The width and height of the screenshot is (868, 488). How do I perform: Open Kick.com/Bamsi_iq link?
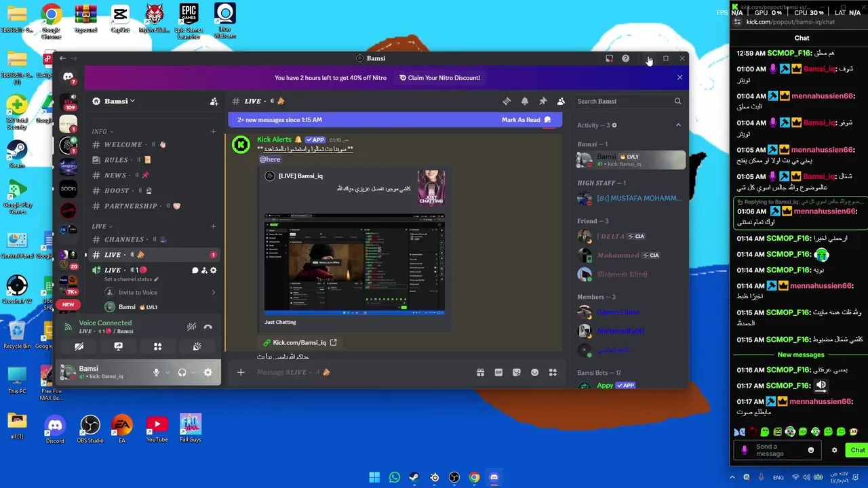[x=299, y=343]
